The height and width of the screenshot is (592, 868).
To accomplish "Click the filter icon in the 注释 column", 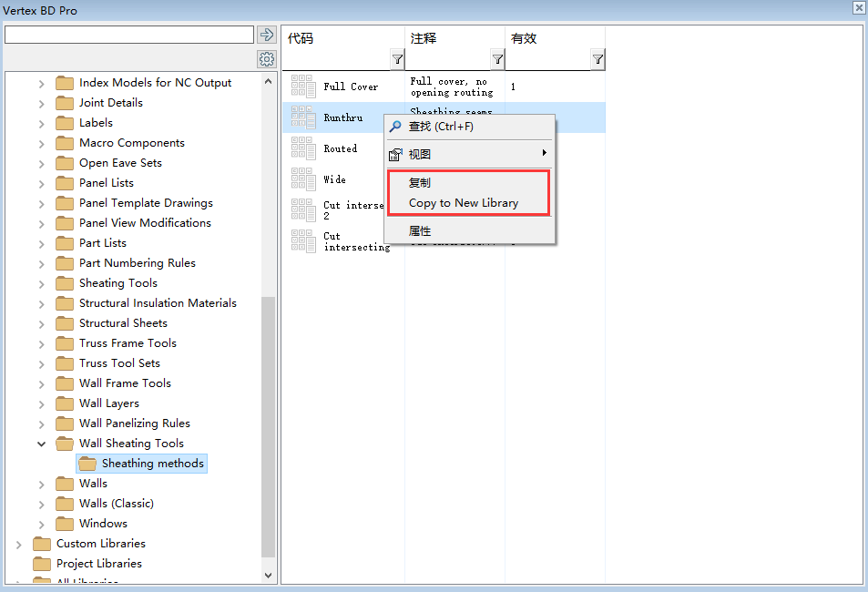I will 497,58.
